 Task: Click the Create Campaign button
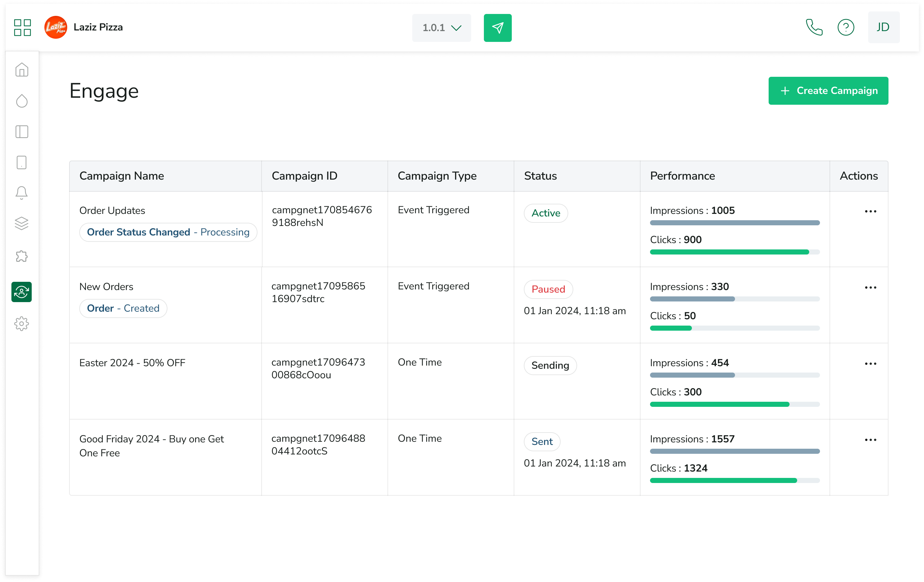(x=828, y=91)
